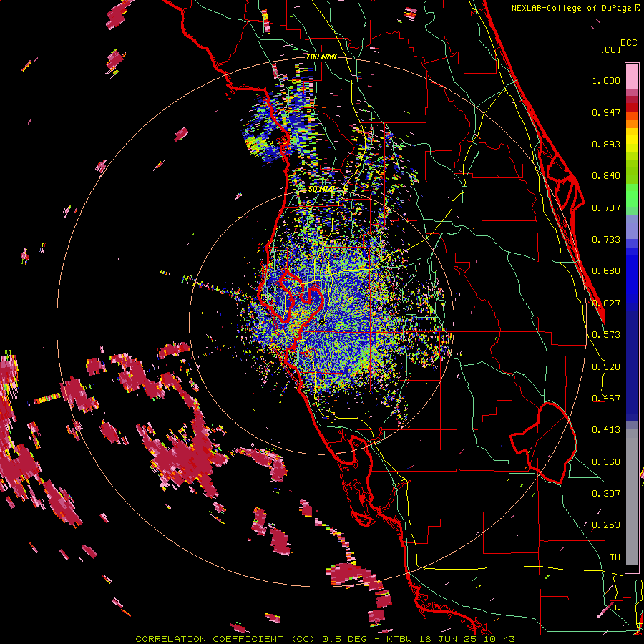Image resolution: width=644 pixels, height=644 pixels.
Task: Click the 0.947 value on the color scale
Action: coord(606,112)
